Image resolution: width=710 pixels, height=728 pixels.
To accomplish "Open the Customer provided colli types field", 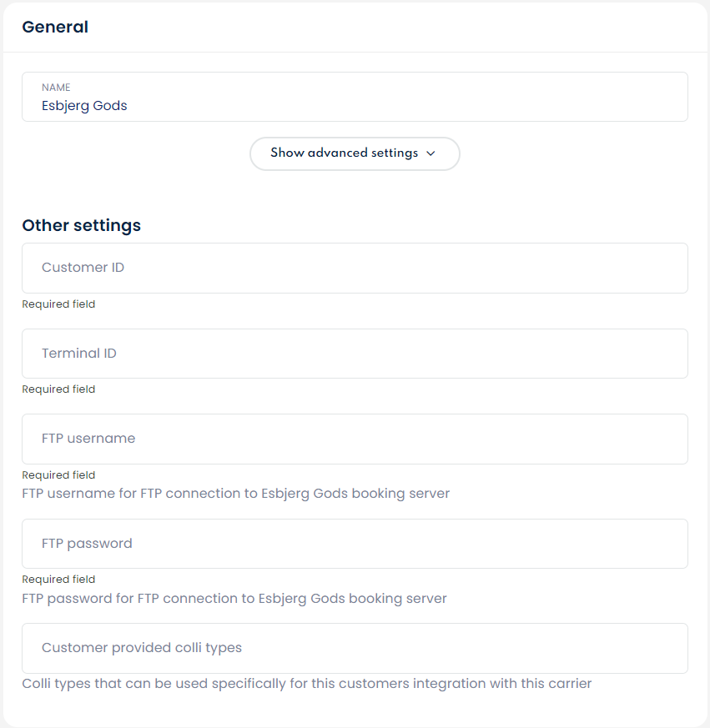I will [x=355, y=648].
